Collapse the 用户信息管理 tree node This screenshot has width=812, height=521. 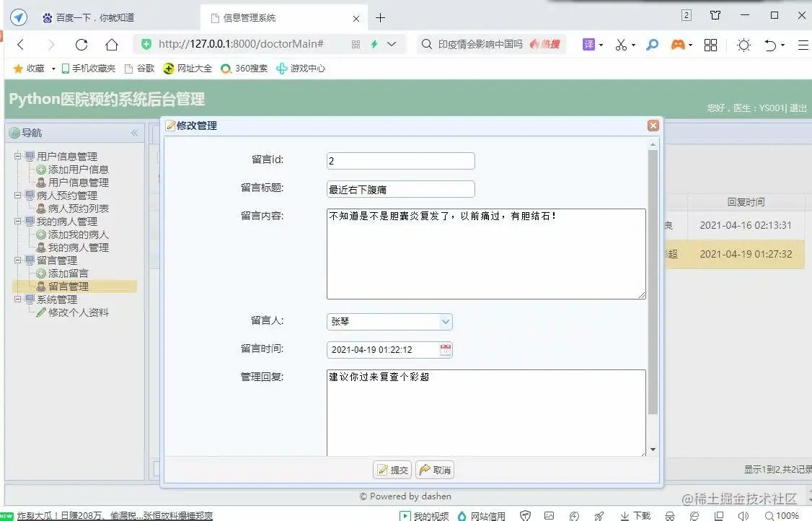[x=17, y=156]
